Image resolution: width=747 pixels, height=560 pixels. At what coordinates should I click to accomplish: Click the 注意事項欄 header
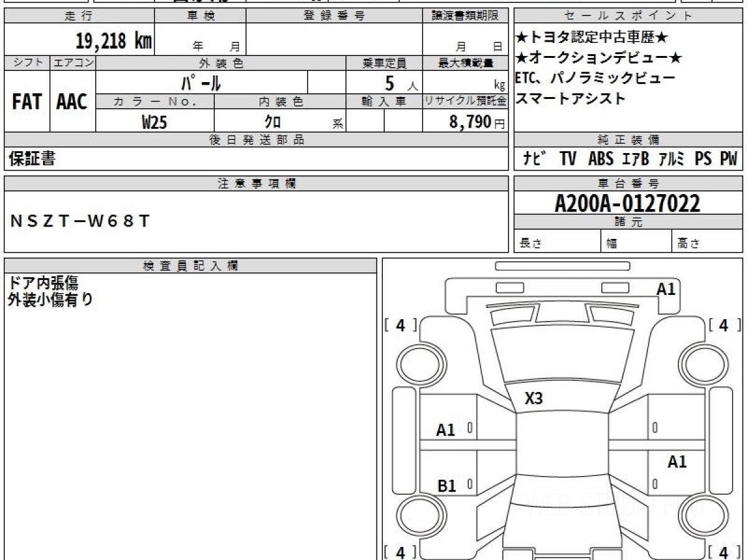(256, 184)
